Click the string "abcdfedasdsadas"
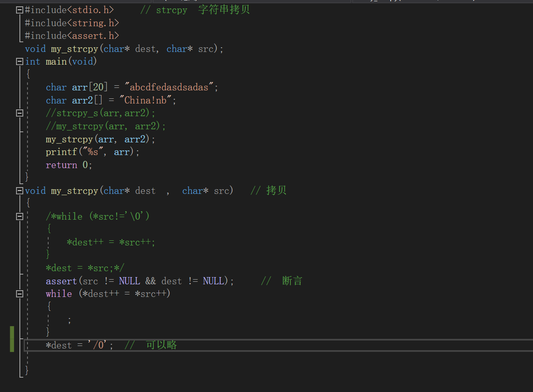The image size is (533, 392). [x=169, y=87]
